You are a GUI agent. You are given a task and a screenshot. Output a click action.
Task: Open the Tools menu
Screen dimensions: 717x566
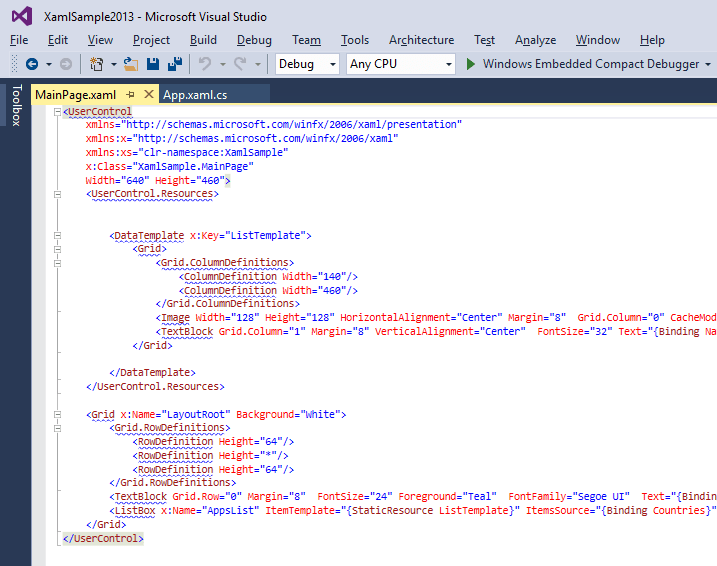(x=355, y=40)
